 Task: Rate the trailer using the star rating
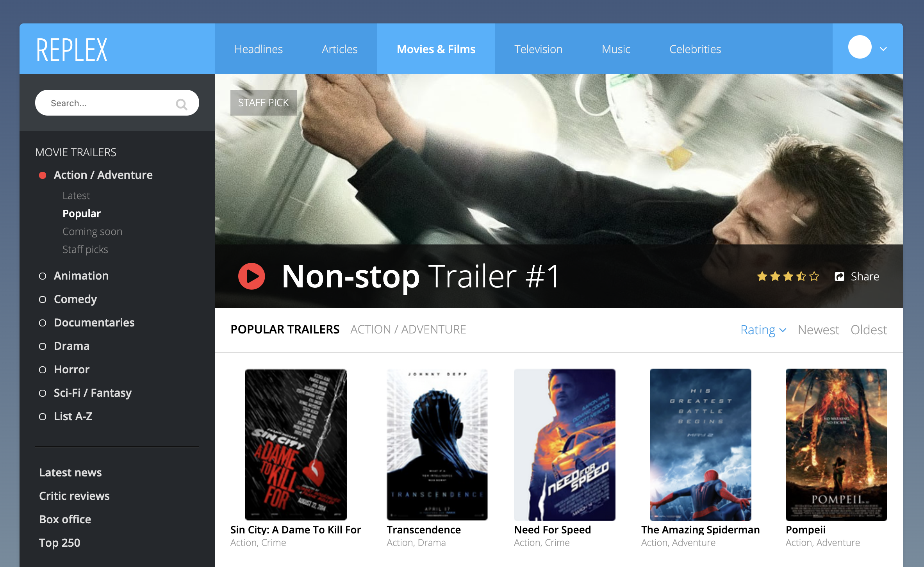click(788, 276)
